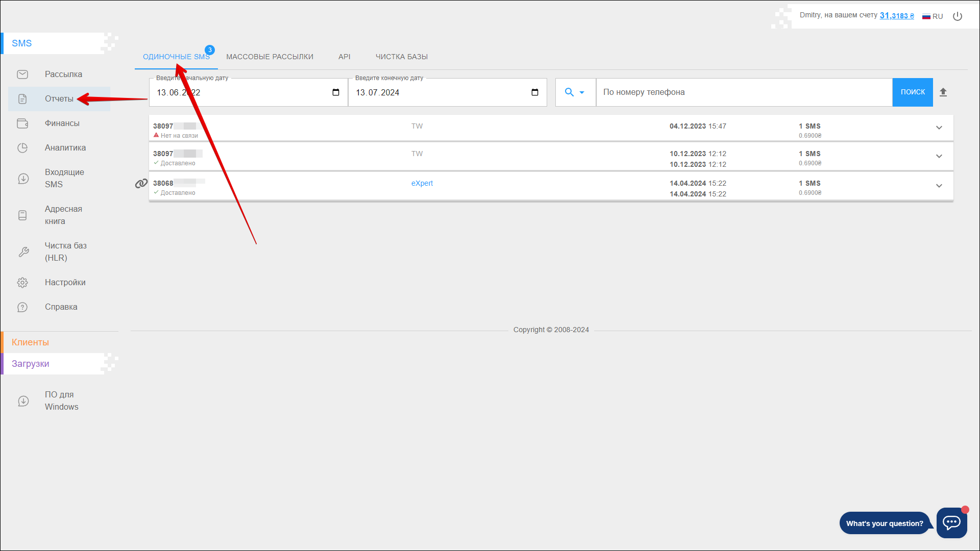Image resolution: width=980 pixels, height=551 pixels.
Task: Open the search type magnifier dropdown
Action: click(575, 92)
